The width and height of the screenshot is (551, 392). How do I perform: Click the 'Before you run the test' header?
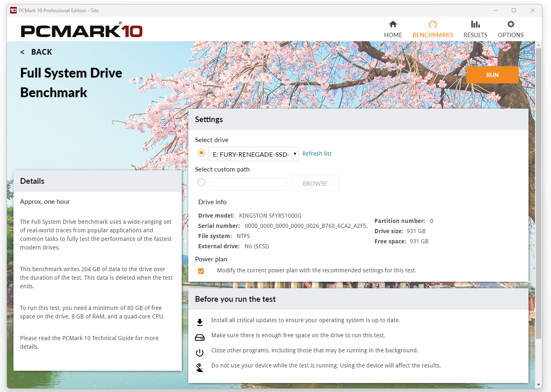358,299
